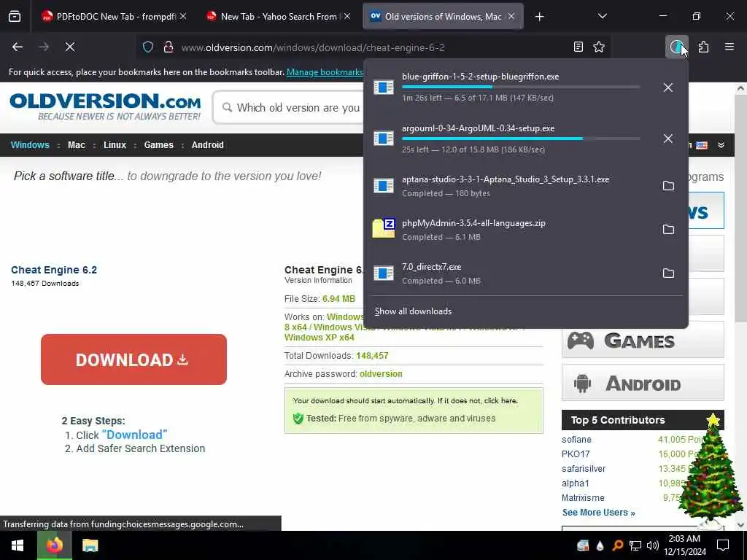Screen dimensions: 747x560
Task: Show aptana-studio file in folder
Action: pyautogui.click(x=668, y=186)
